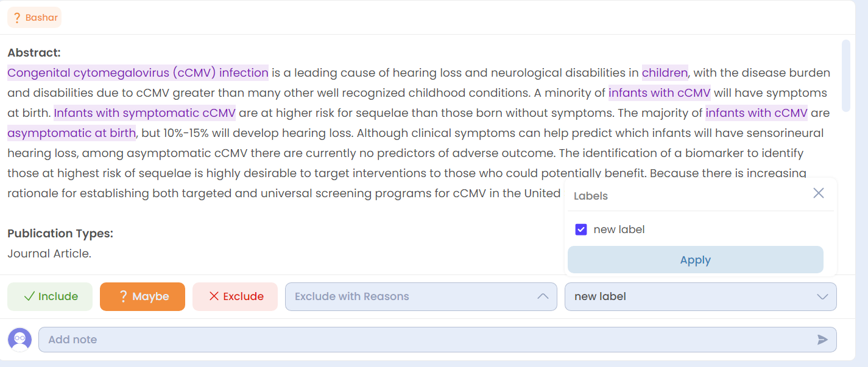Open the Exclude with Reasons combo box
Screen dimensions: 868x367
click(x=421, y=296)
